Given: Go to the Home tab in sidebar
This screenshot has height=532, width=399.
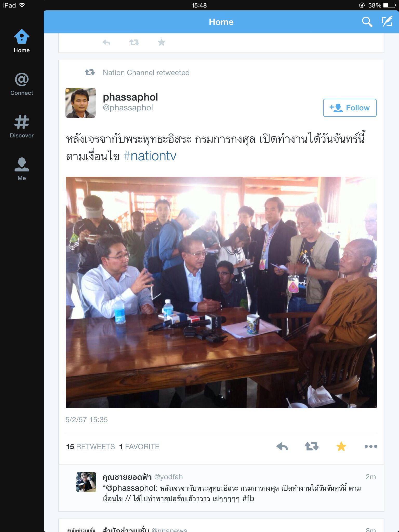Looking at the screenshot, I should pos(22,41).
